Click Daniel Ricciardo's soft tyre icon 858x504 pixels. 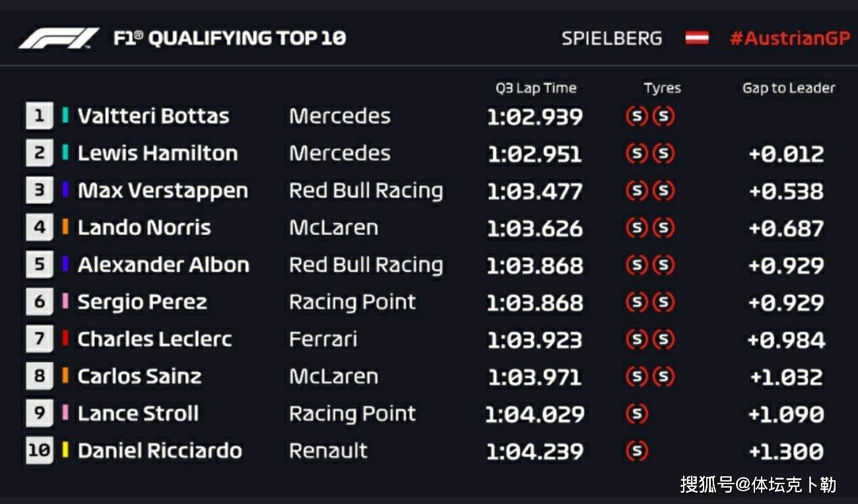click(x=636, y=451)
